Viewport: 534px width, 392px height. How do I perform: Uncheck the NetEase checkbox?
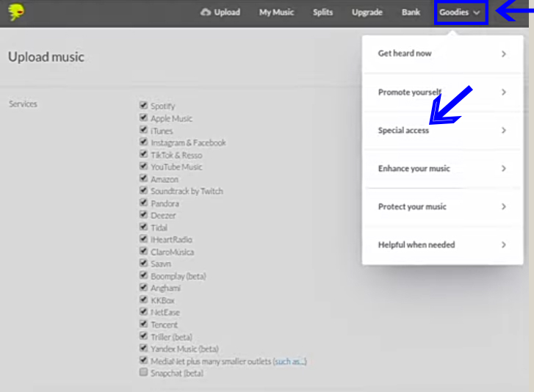pyautogui.click(x=143, y=311)
